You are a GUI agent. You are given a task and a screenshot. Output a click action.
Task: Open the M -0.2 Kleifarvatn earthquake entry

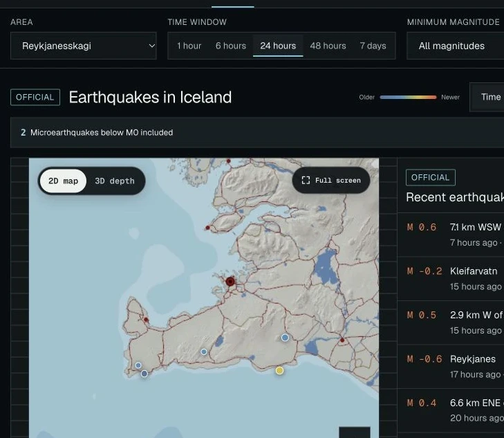(451, 278)
